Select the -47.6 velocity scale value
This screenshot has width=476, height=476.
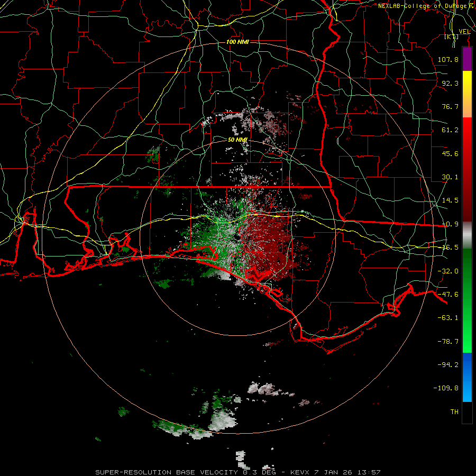[448, 295]
